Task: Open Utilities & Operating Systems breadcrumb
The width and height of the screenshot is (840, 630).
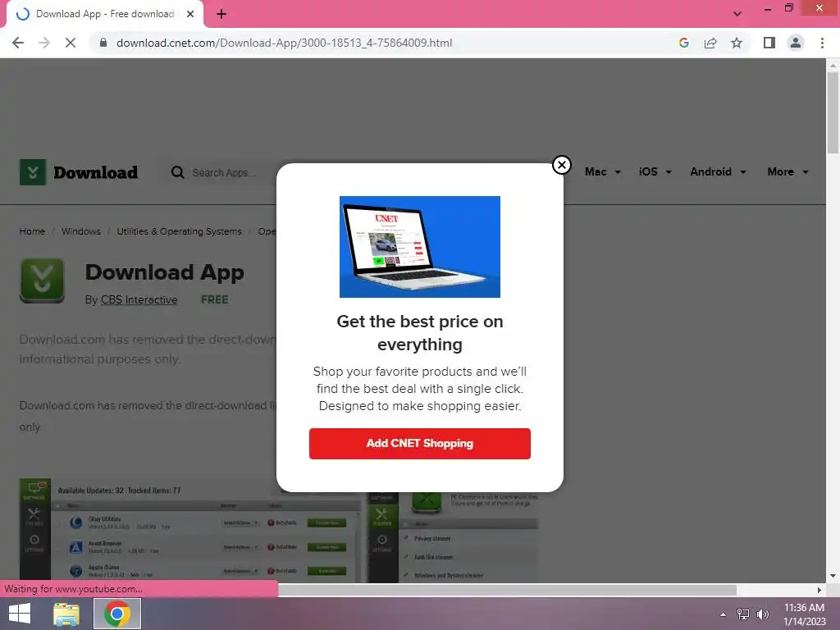Action: pos(179,231)
